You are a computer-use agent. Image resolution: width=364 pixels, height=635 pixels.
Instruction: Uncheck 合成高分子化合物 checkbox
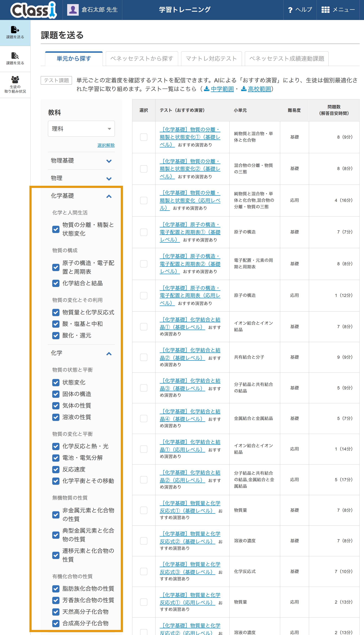tap(56, 623)
